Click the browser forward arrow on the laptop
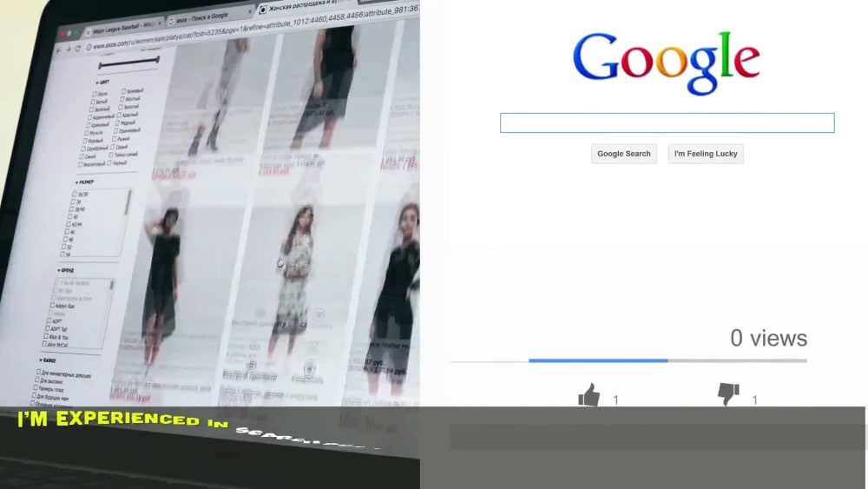Screen dimensions: 868x489 (68, 50)
